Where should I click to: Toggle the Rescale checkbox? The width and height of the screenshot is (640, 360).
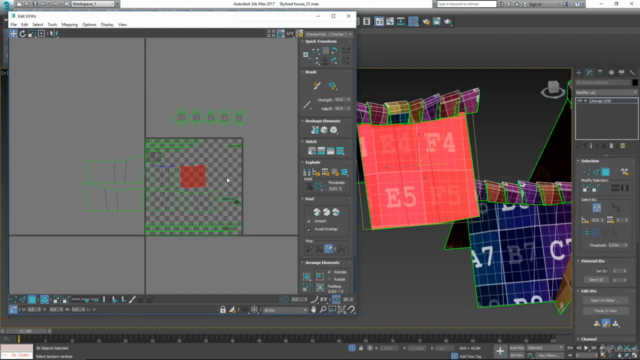point(330,272)
